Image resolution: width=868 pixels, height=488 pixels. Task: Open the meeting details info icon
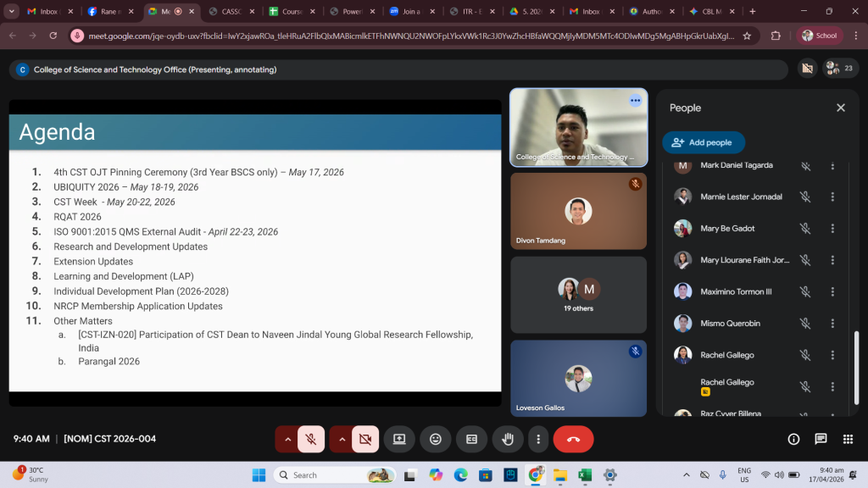click(793, 439)
